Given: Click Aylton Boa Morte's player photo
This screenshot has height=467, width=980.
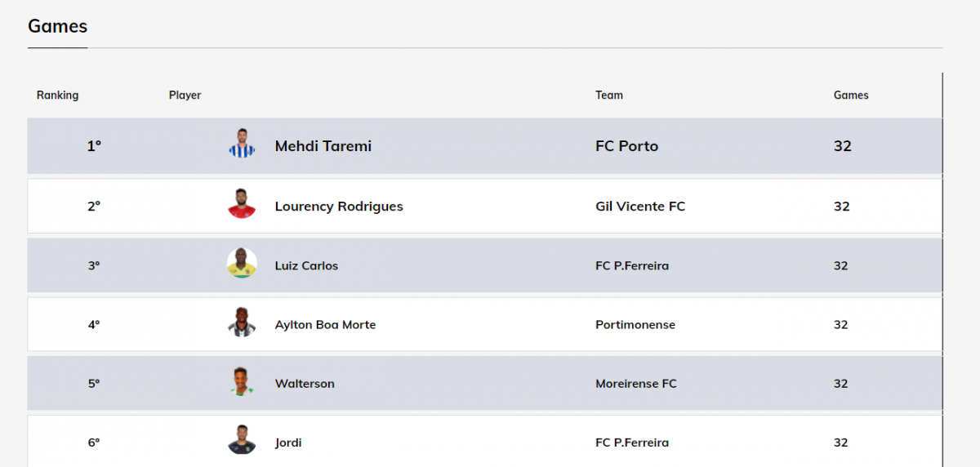Looking at the screenshot, I should pyautogui.click(x=242, y=323).
